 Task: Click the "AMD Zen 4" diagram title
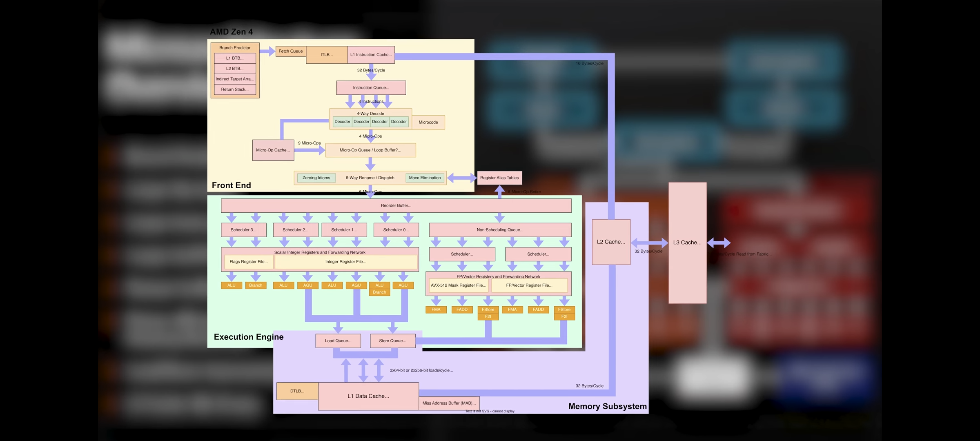click(231, 32)
